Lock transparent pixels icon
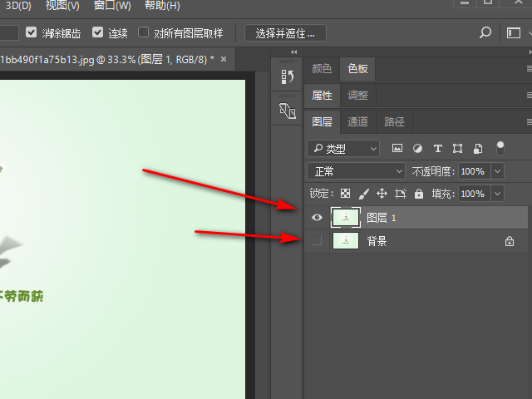532x399 pixels. point(345,194)
